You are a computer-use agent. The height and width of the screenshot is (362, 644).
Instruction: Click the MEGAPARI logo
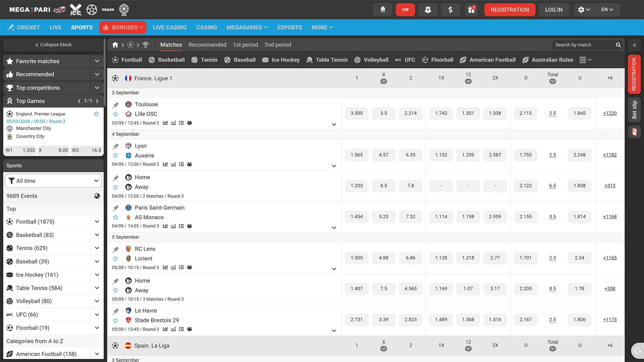coord(30,10)
